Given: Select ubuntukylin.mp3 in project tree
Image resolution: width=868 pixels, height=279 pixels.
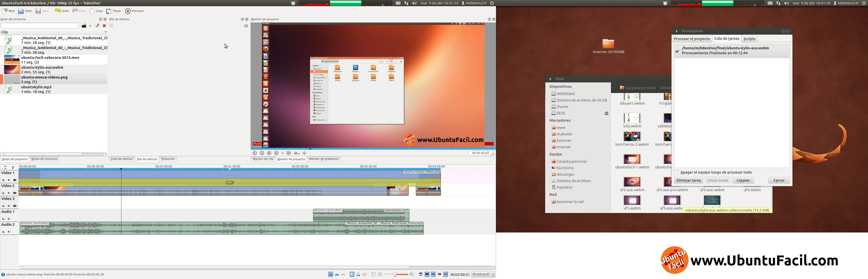Looking at the screenshot, I should point(53,89).
